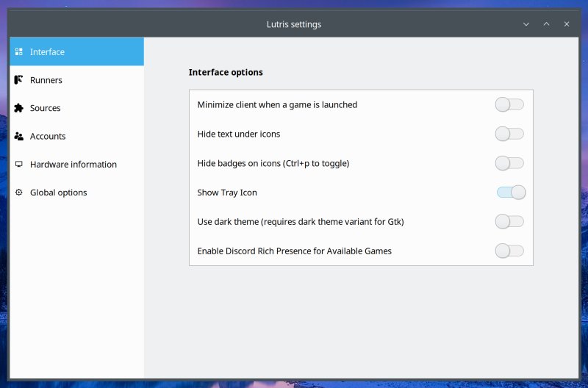Click the Hide badges on icons label
588x388 pixels.
273,163
